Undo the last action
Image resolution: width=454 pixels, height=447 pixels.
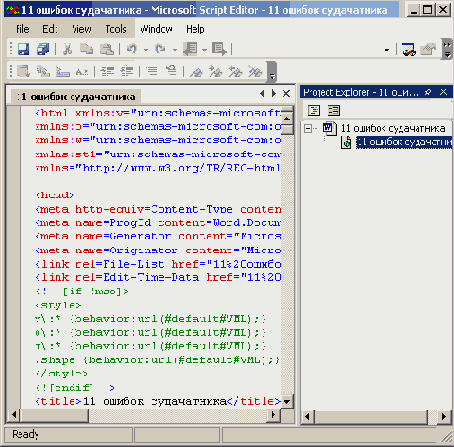(x=132, y=49)
